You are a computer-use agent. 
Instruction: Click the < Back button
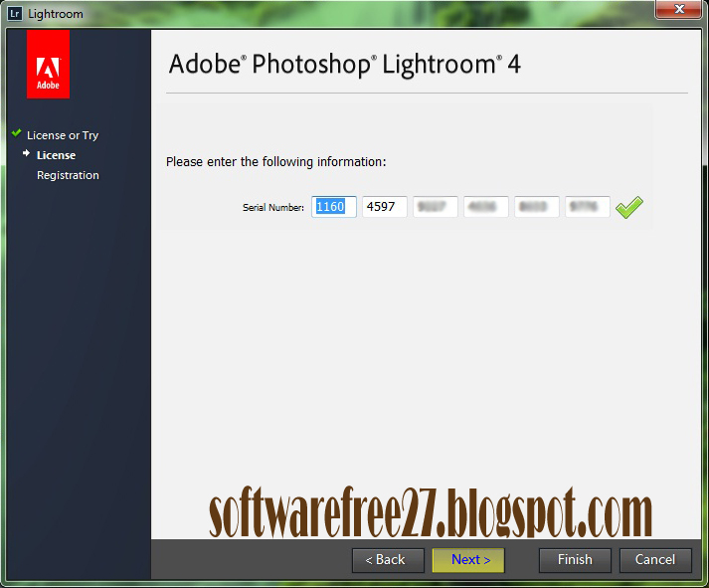click(388, 560)
